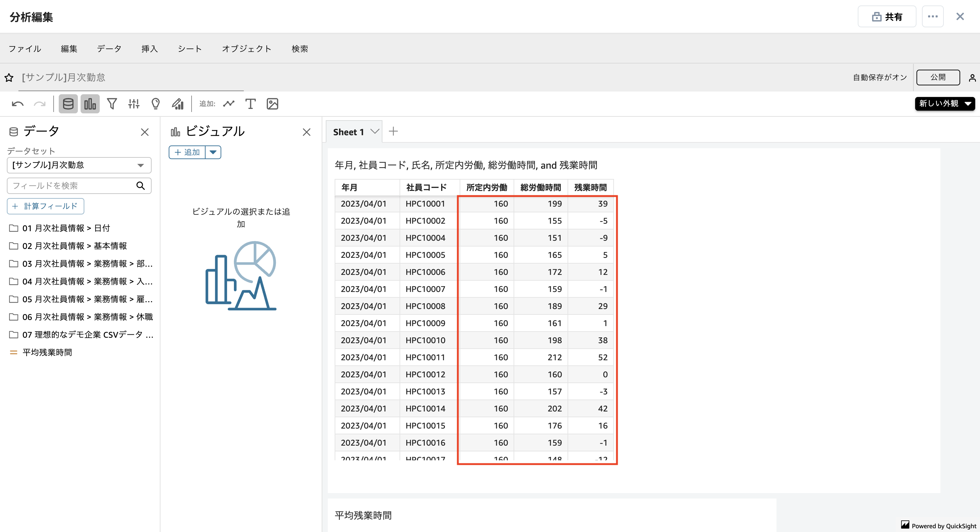Expand the 02 月次社員情報 > 基本情報 folder
This screenshot has height=532, width=980.
(74, 246)
